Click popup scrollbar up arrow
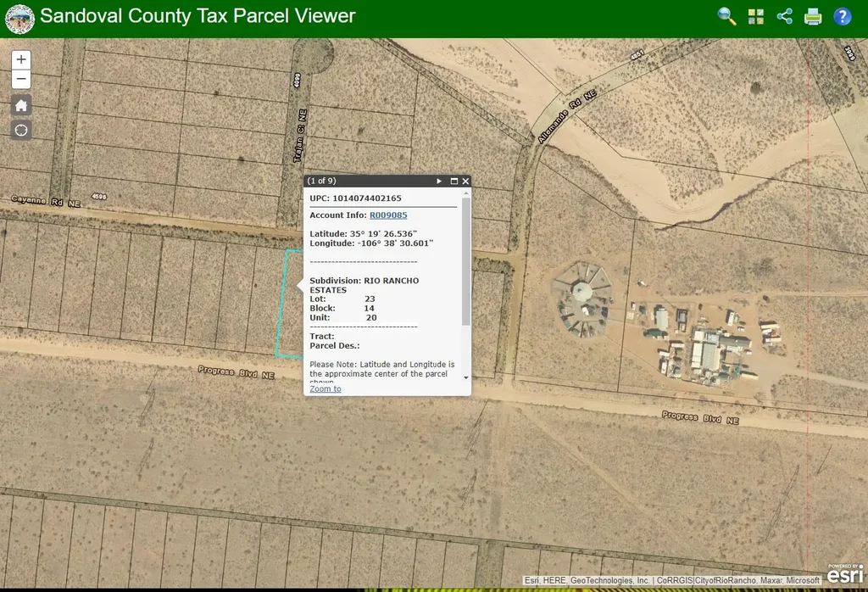Screen dimensions: 868x592 click(x=466, y=193)
